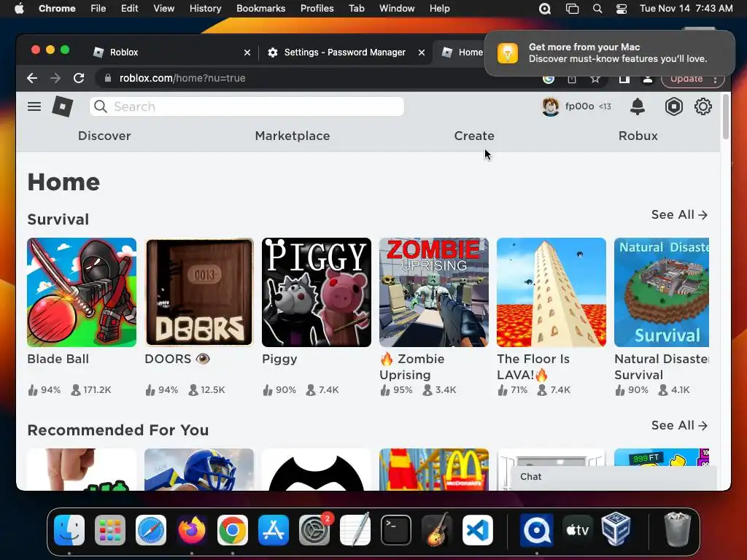Click See All for Recommended For You
This screenshot has height=560, width=747.
click(679, 425)
